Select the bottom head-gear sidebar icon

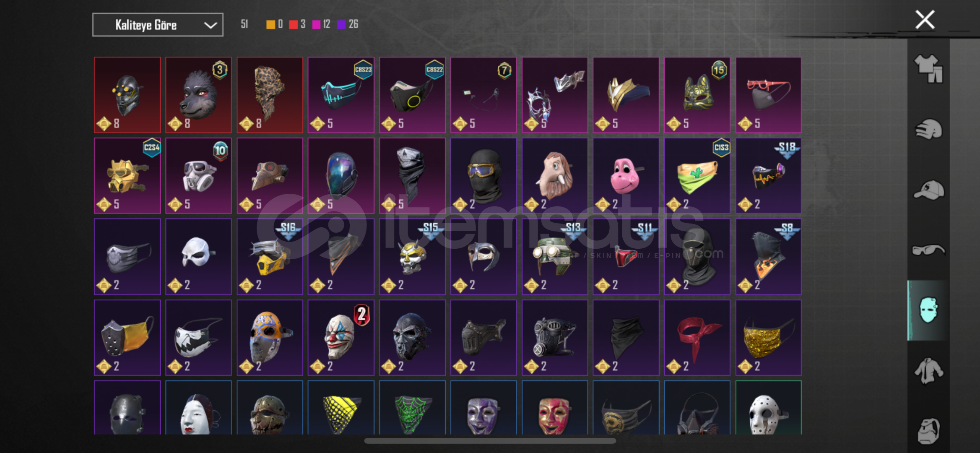pyautogui.click(x=928, y=431)
